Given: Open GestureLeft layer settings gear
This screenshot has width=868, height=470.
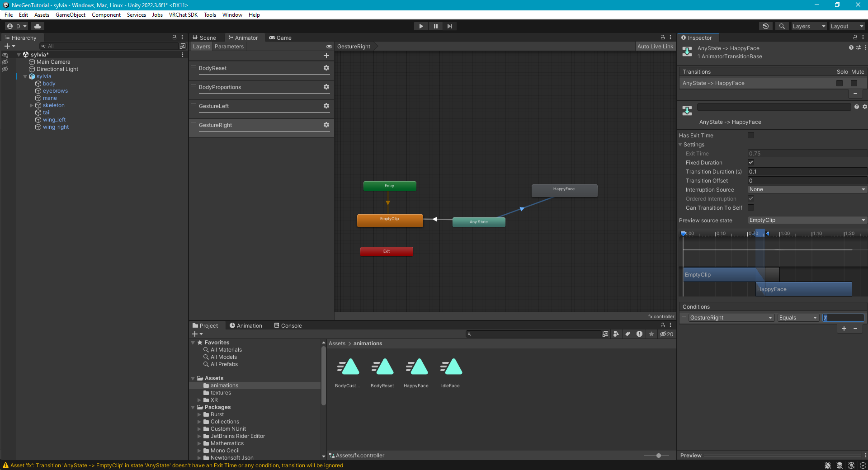Looking at the screenshot, I should click(x=326, y=106).
